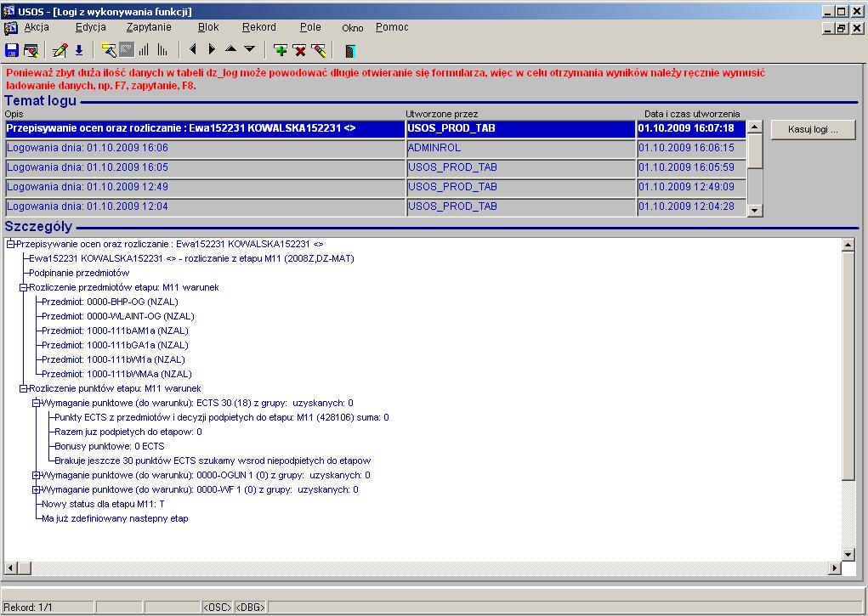Collapse Wymaganie punktowe ECTS 30 (18) node

pos(36,403)
